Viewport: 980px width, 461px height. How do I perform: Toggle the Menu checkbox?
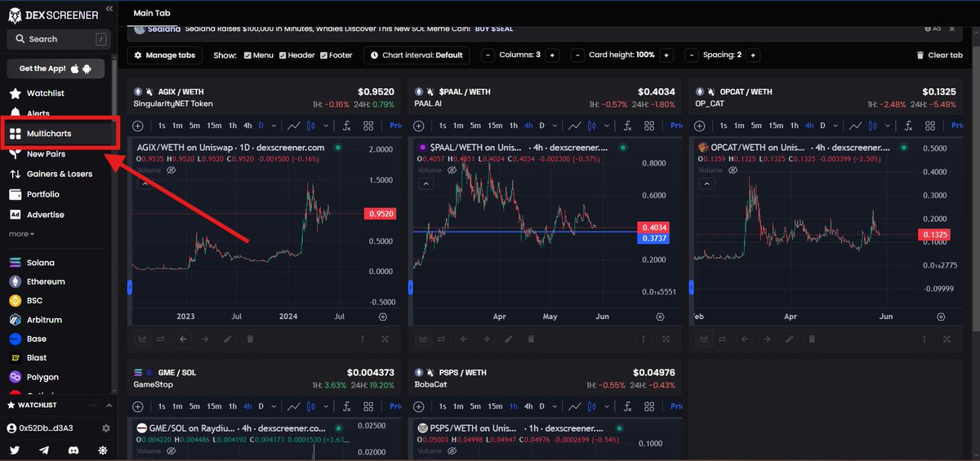[x=248, y=55]
